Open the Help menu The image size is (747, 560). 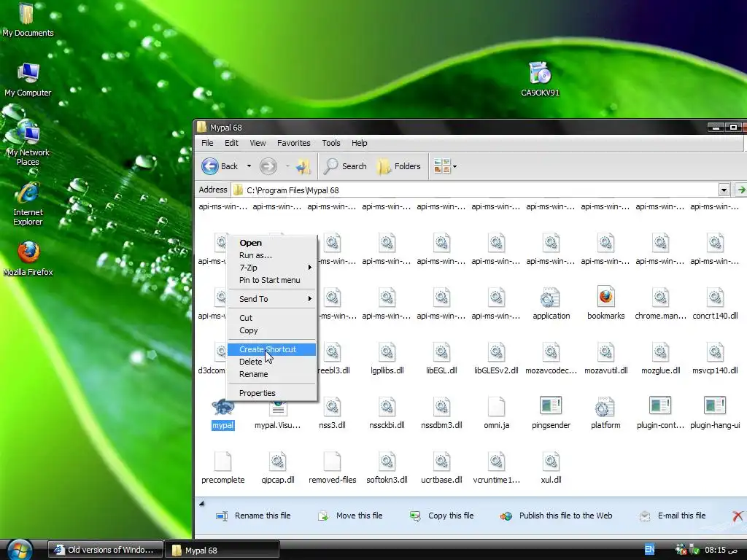pos(359,143)
